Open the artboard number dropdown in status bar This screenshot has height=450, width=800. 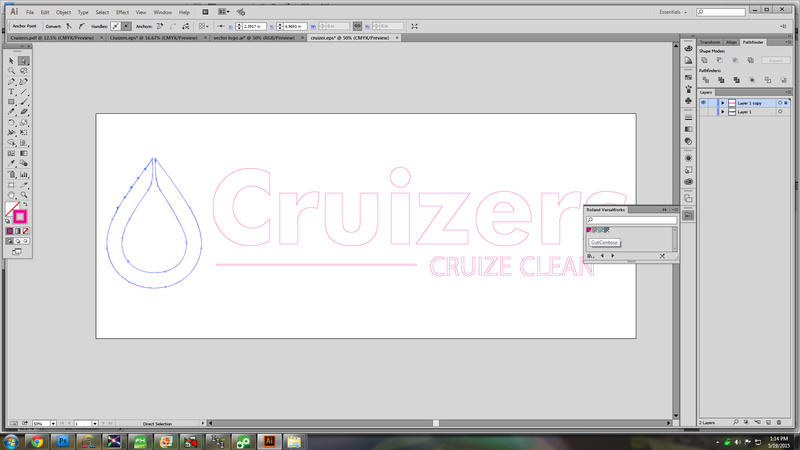click(95, 423)
